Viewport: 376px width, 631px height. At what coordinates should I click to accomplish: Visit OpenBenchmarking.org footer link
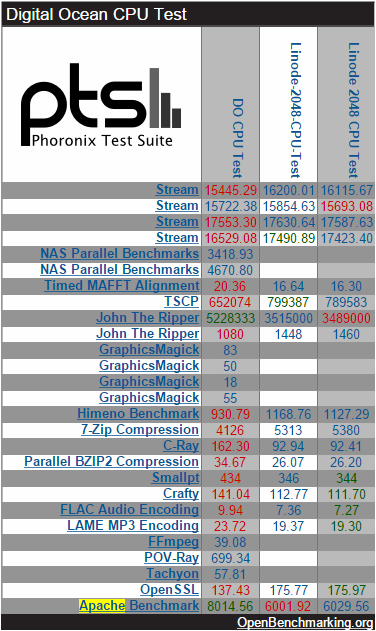(305, 623)
